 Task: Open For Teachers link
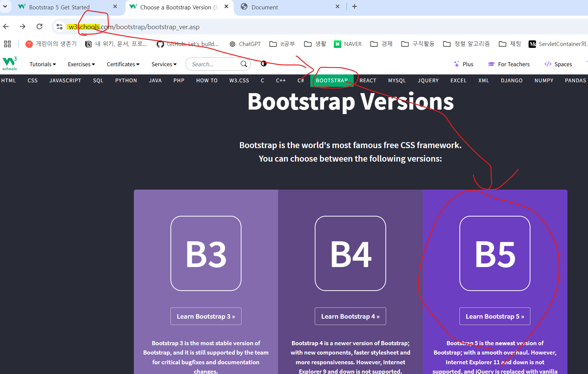tap(509, 64)
